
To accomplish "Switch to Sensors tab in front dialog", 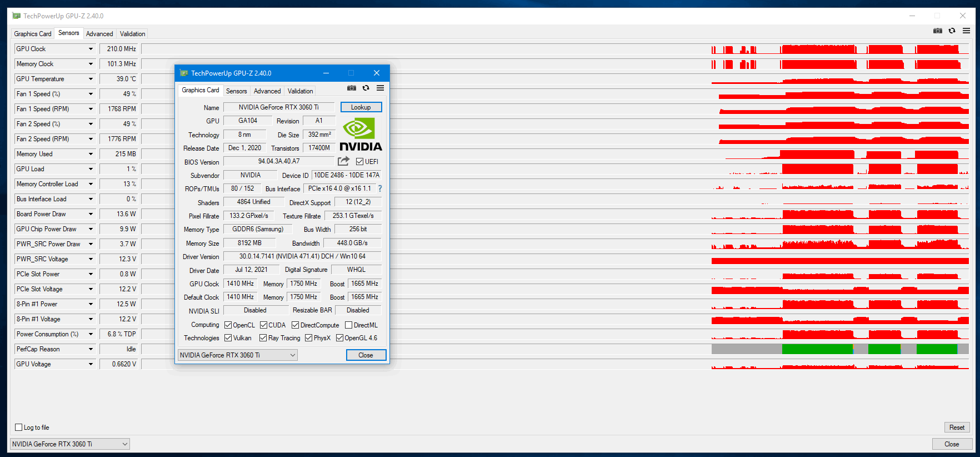I will click(x=236, y=91).
